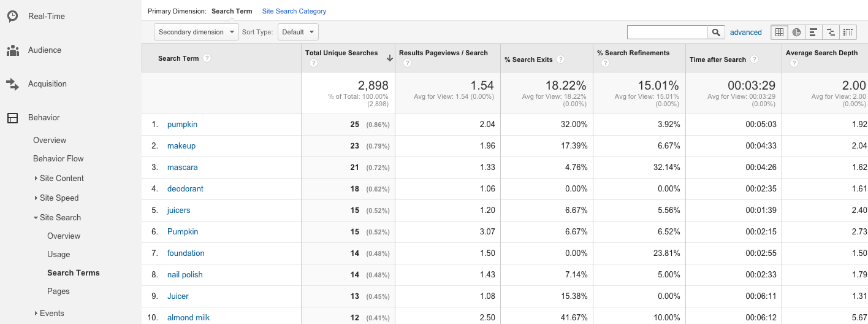Click the magnifying glass search button
Screen dimensions: 868x324
coord(716,33)
